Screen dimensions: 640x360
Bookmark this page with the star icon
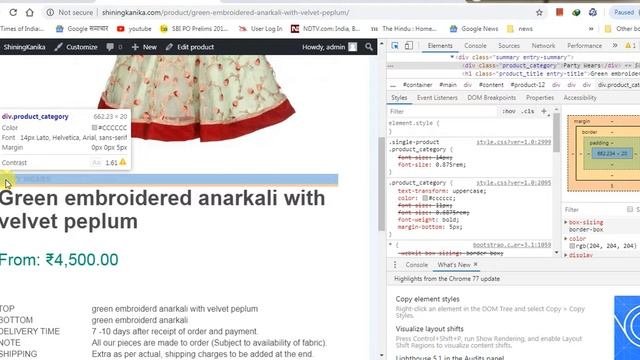(539, 12)
